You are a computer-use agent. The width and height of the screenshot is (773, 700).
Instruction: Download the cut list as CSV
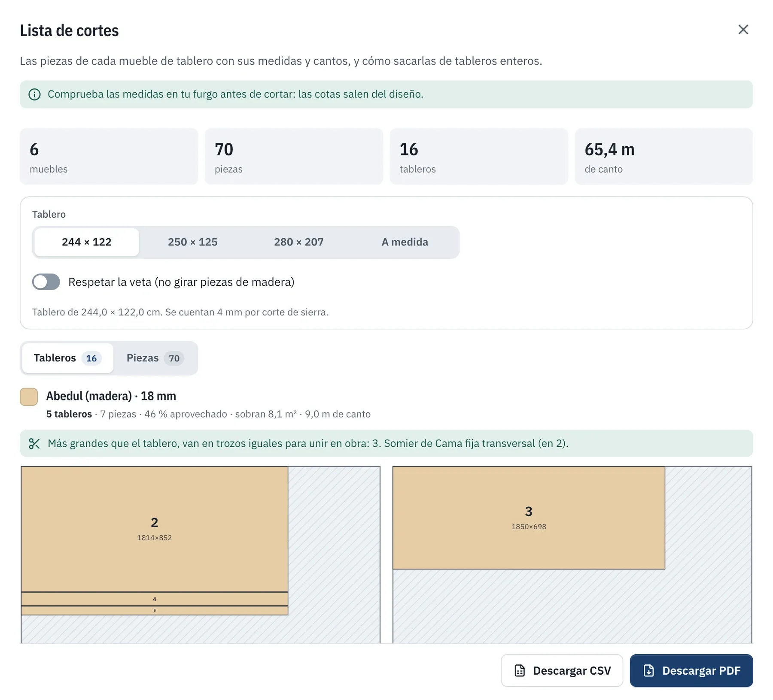(562, 670)
